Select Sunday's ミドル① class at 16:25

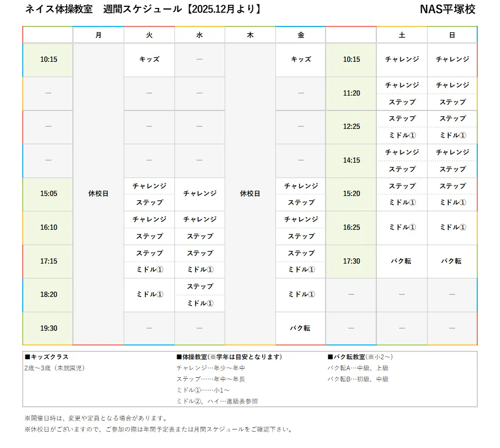pyautogui.click(x=452, y=227)
